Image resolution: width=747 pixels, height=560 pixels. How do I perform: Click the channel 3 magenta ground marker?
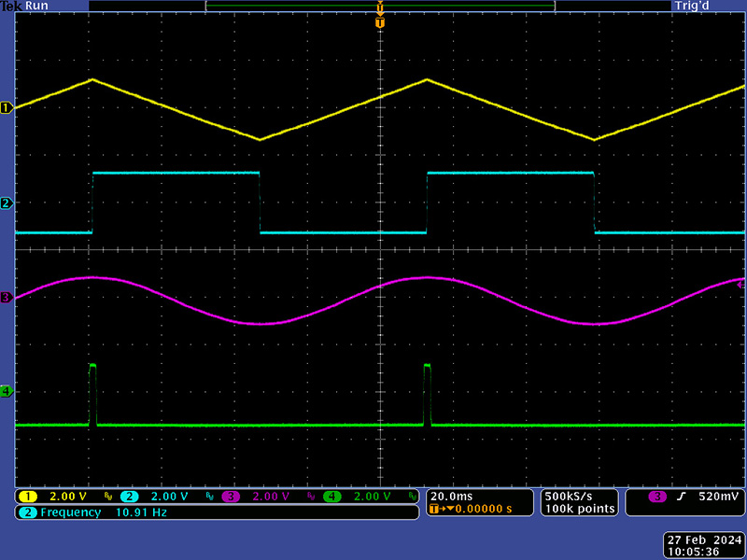[7, 298]
